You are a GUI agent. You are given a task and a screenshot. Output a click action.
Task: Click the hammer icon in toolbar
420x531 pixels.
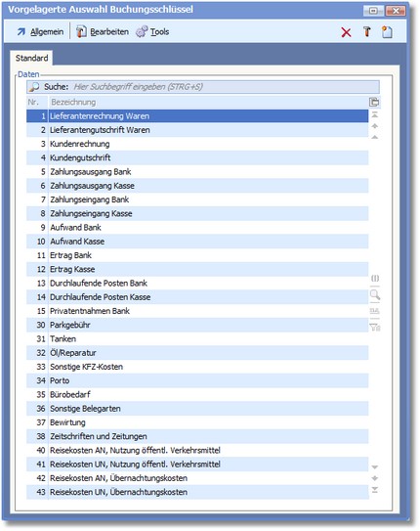367,32
